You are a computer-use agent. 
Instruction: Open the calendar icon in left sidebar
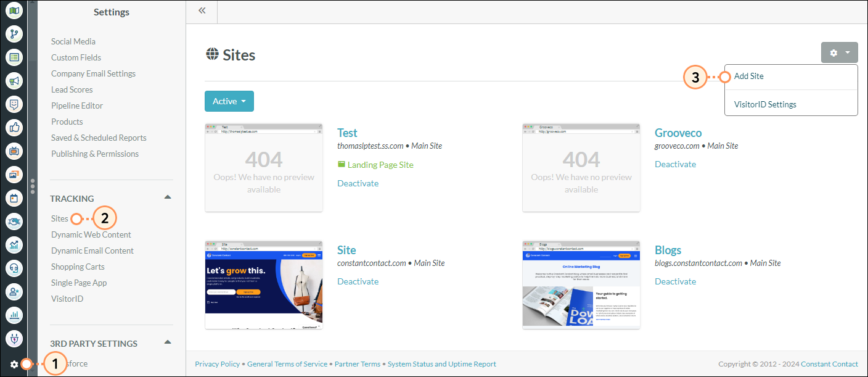[x=14, y=198]
